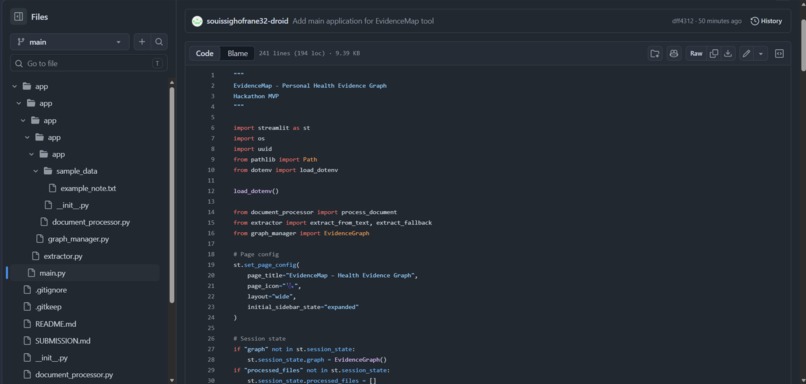Screen dimensions: 806x384
Task: Select the sample_data folder icon
Action: [48, 171]
